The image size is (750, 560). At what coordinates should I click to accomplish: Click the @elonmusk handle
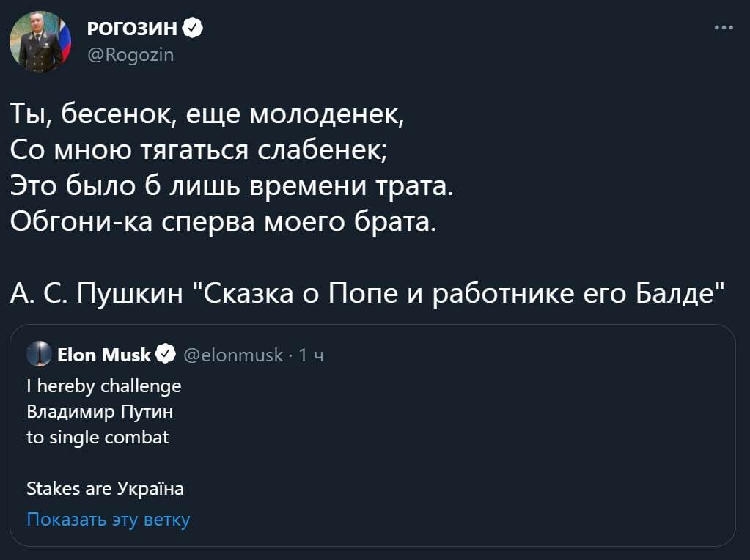(232, 355)
